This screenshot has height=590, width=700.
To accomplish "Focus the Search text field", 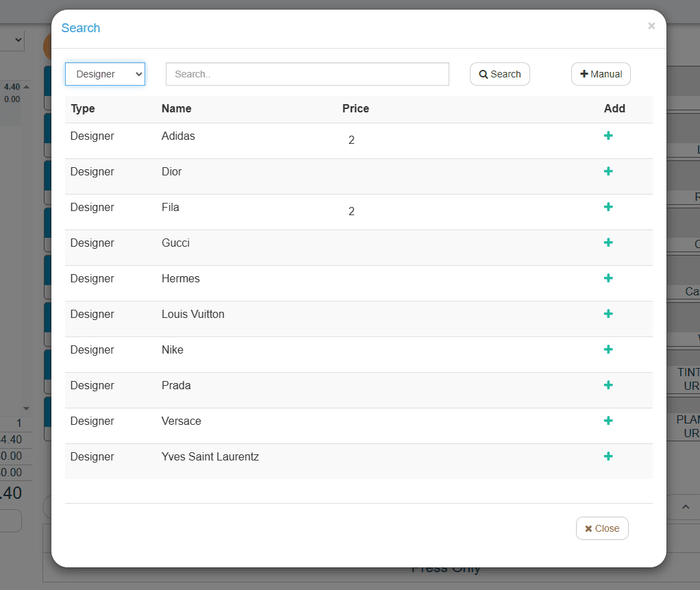I will coord(307,74).
